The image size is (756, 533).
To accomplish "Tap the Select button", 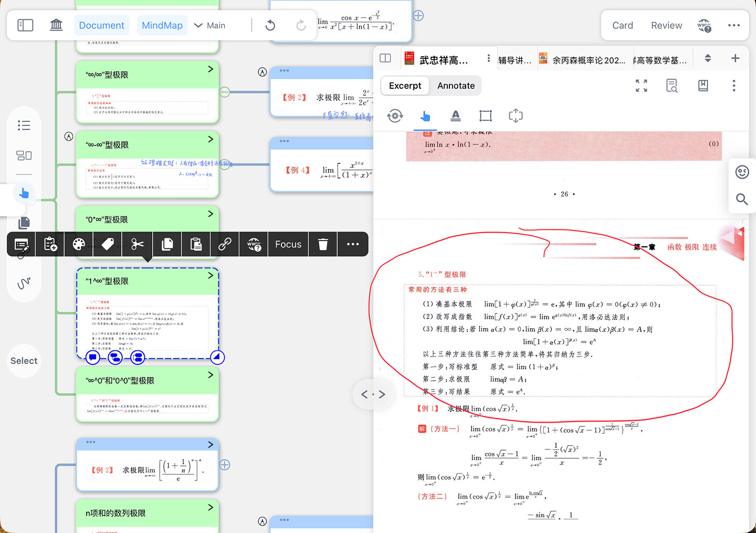I will 24,361.
